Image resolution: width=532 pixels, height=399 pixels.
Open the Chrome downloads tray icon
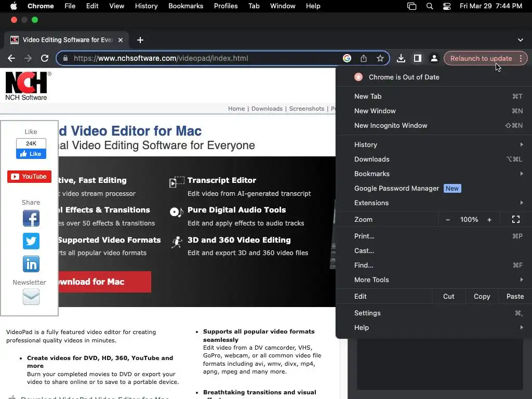[401, 58]
